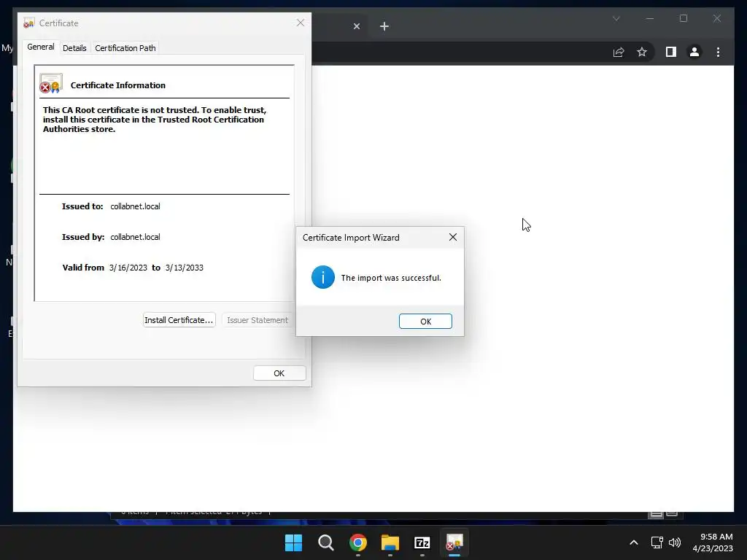Open the volume control in tray
The image size is (747, 560).
click(675, 542)
